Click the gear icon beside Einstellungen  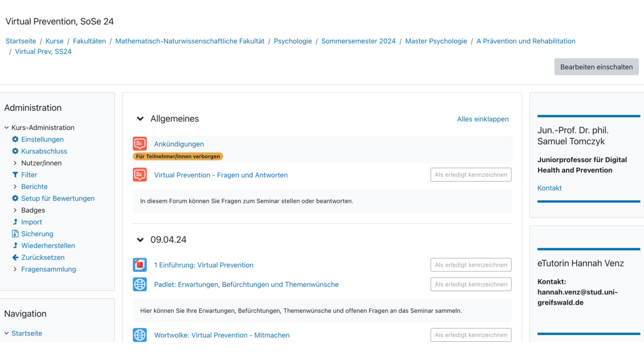click(15, 139)
